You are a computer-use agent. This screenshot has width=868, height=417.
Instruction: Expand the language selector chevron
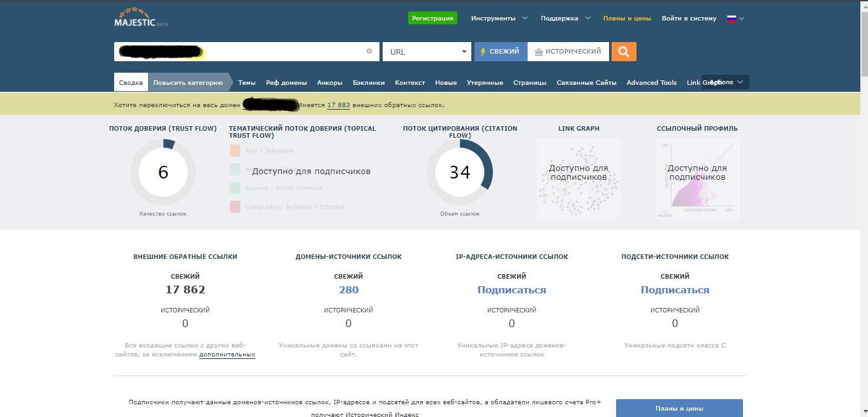(x=742, y=18)
